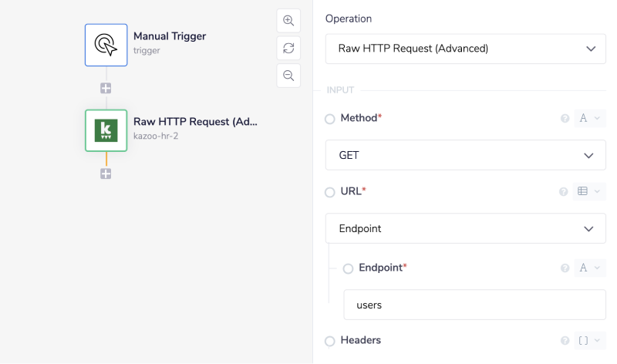
Task: Add step below Raw HTTP Request node
Action: point(106,174)
